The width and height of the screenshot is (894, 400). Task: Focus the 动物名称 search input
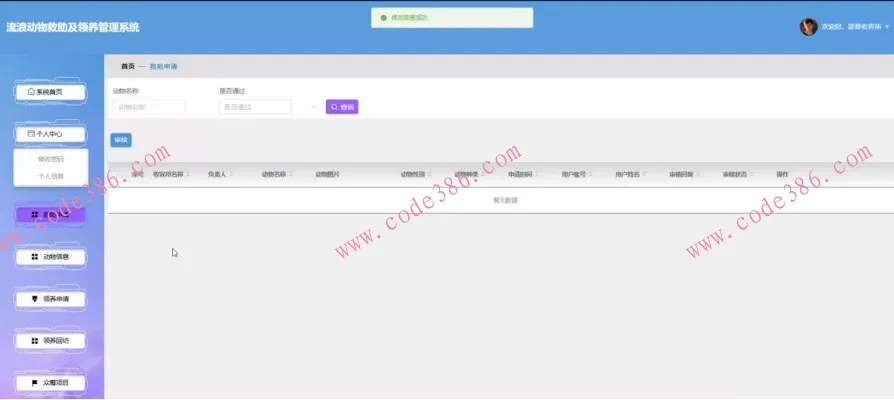click(x=148, y=107)
